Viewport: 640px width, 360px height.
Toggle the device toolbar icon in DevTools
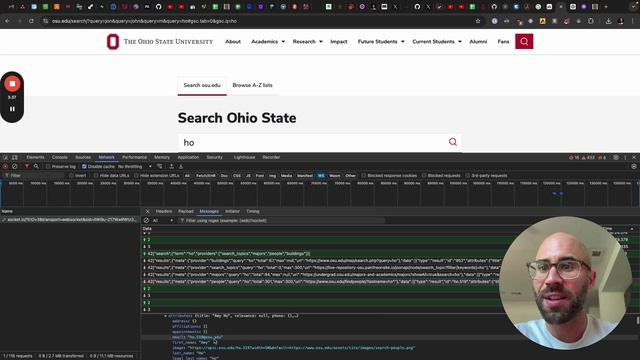(15, 157)
